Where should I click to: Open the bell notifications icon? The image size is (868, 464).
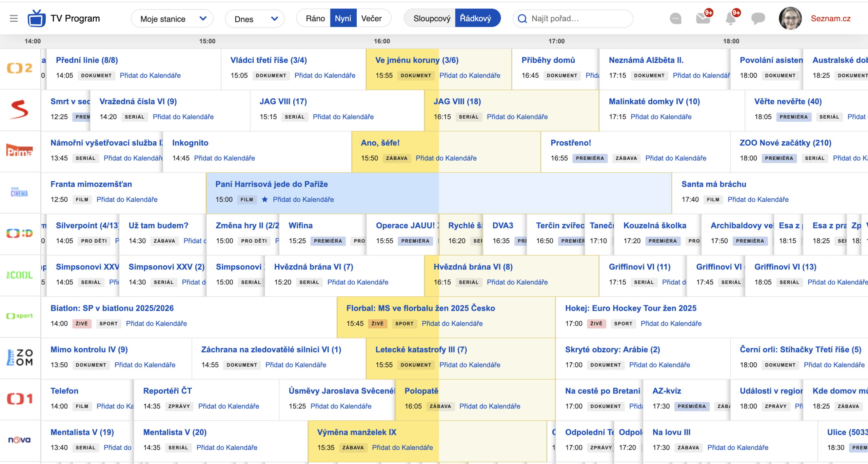pos(731,18)
